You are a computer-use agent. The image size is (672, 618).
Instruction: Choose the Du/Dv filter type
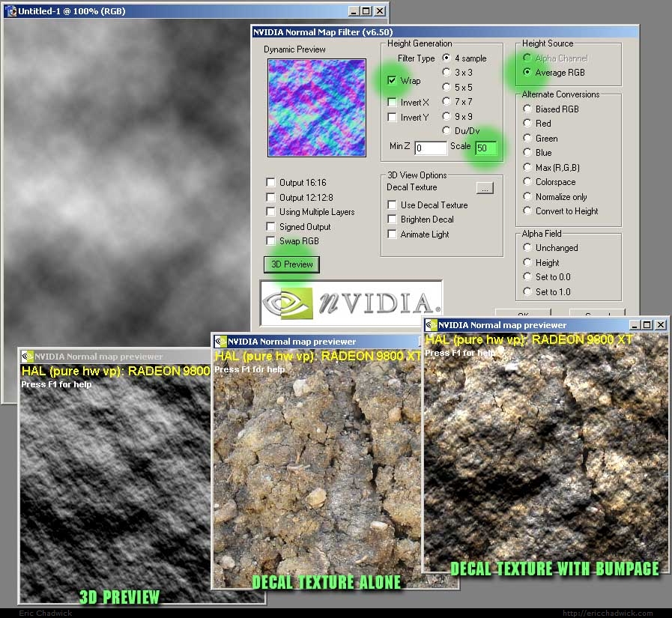click(x=447, y=130)
